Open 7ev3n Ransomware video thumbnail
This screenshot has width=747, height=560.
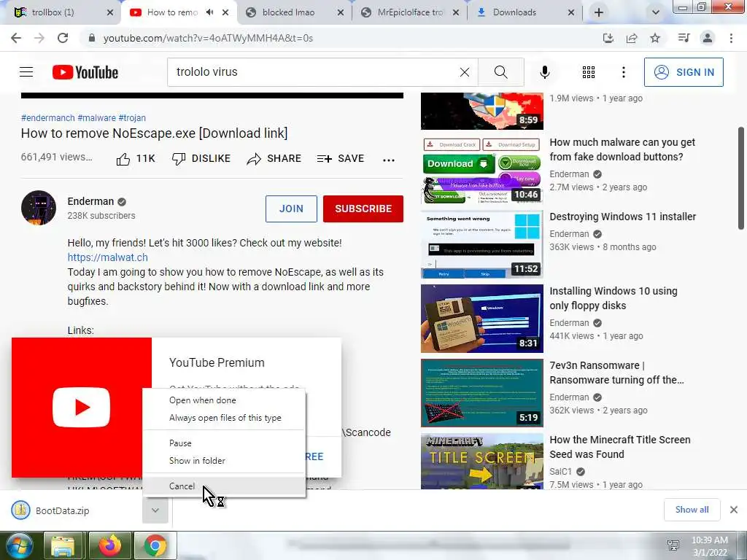point(481,393)
